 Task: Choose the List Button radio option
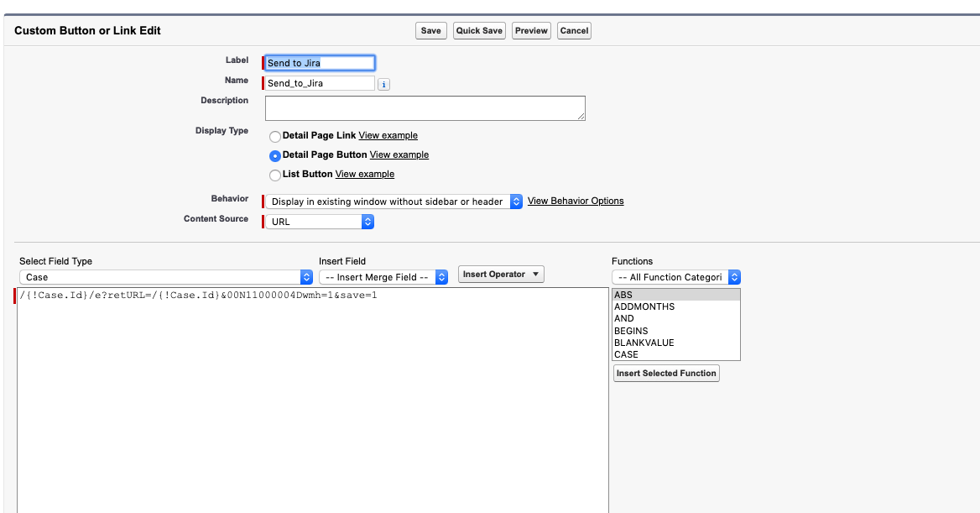coord(275,175)
